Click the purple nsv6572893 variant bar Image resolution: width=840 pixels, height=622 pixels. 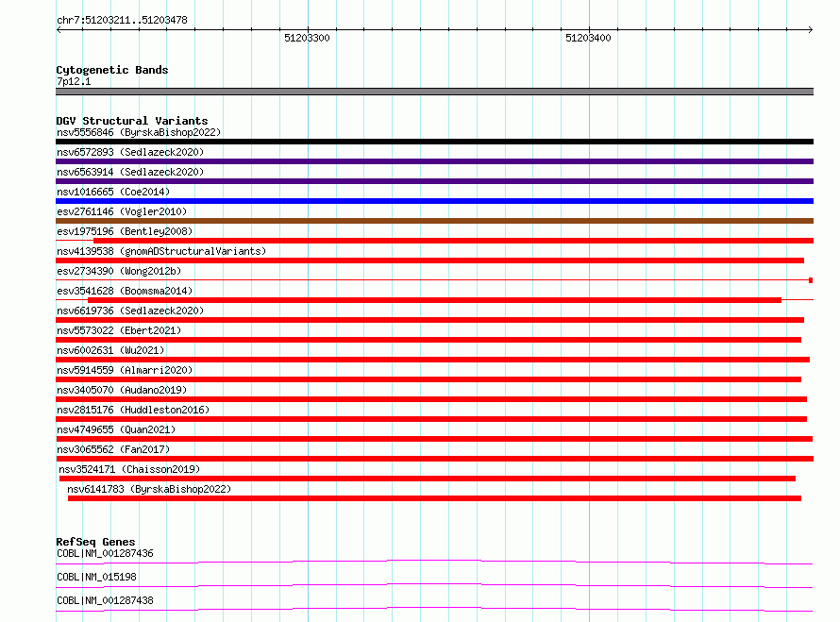click(434, 161)
